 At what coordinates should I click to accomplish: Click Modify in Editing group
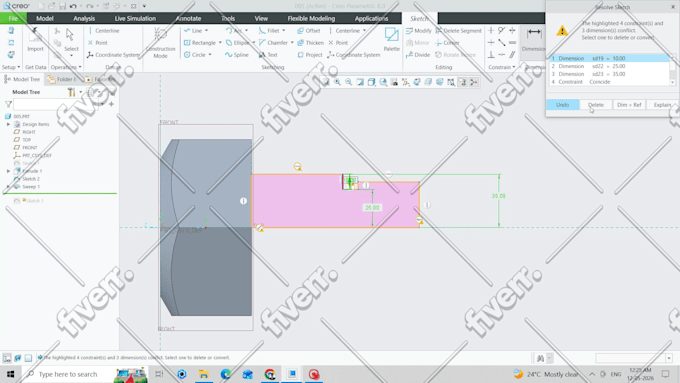tap(418, 31)
